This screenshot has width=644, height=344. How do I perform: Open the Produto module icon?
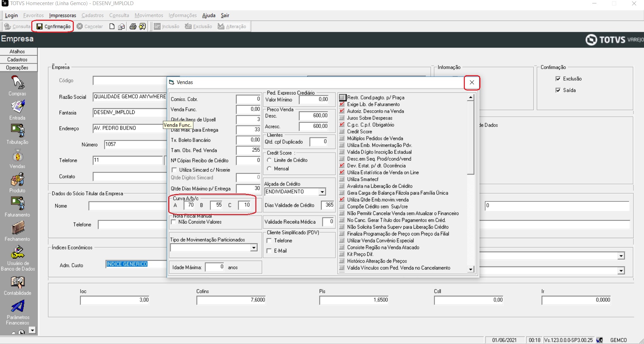17,180
